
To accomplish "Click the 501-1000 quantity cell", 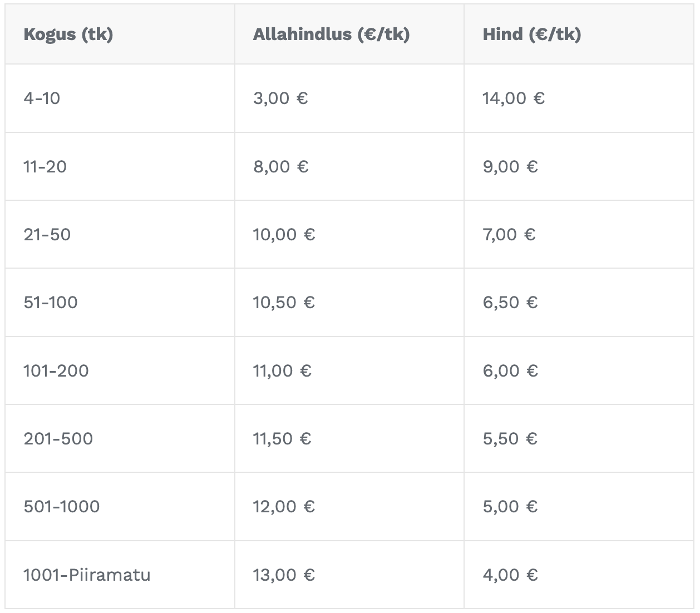I will coord(62,506).
